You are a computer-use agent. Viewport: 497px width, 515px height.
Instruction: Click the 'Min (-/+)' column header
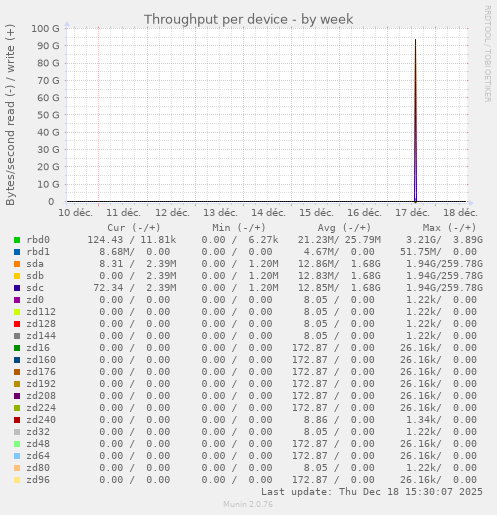(x=239, y=228)
